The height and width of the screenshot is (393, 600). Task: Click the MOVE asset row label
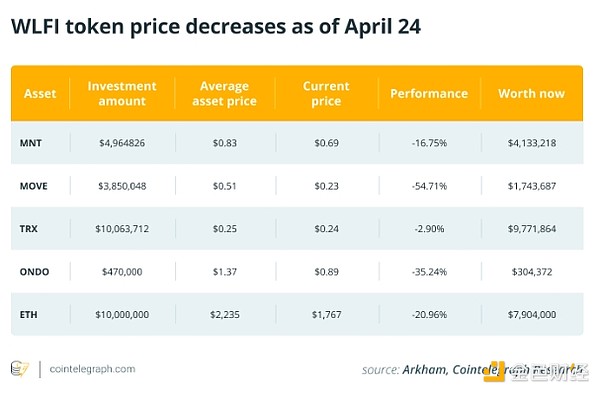click(34, 186)
